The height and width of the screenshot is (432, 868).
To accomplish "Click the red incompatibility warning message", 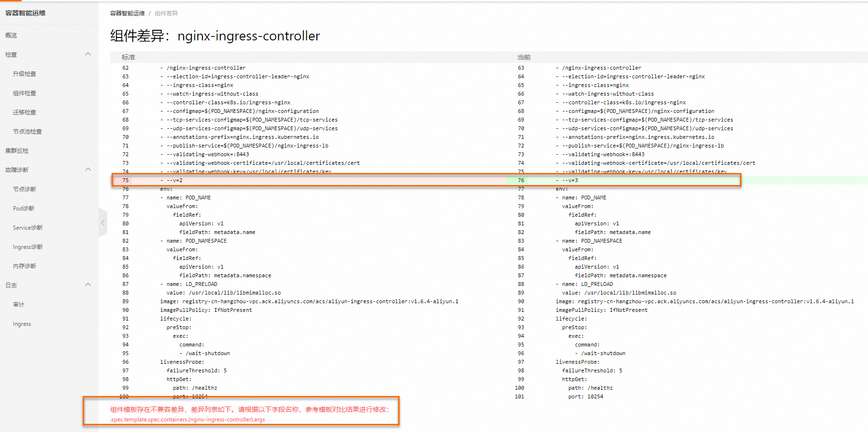I will [250, 409].
